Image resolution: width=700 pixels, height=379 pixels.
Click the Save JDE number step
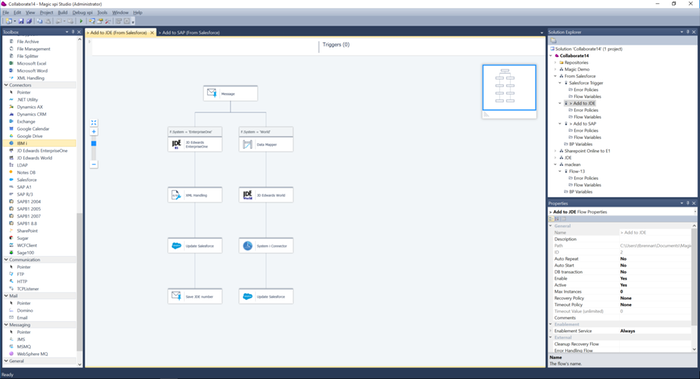(x=195, y=296)
